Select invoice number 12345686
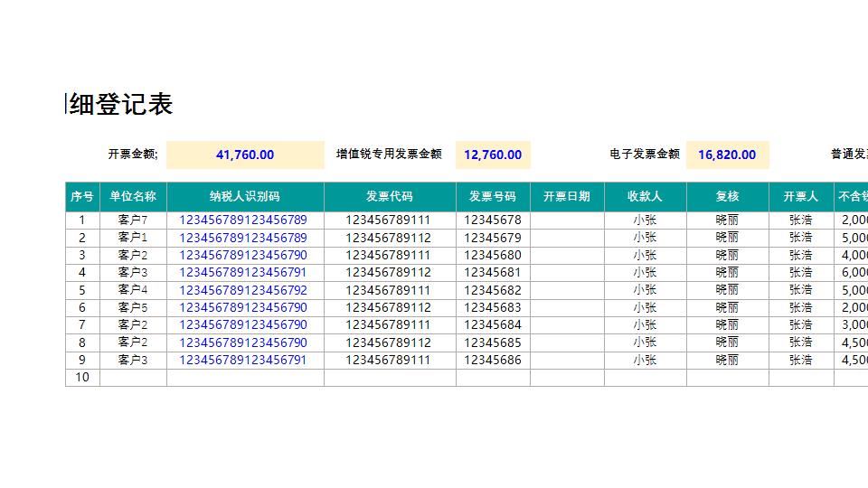The width and height of the screenshot is (868, 488). coord(493,361)
